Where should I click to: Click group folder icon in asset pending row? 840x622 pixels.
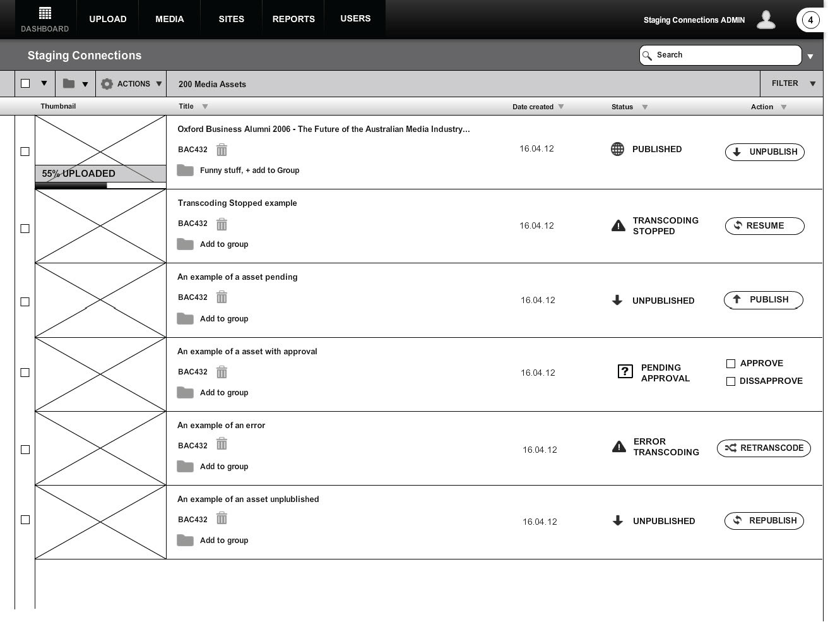click(x=185, y=318)
